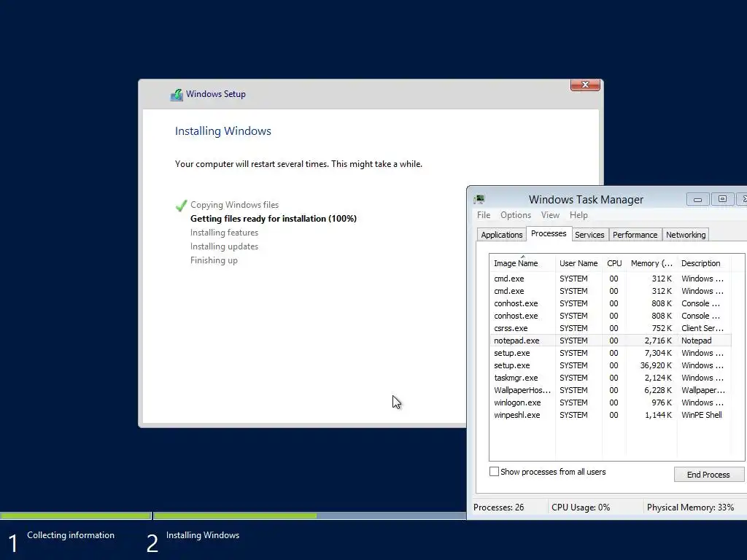Click the Installing Windows progress bar
747x560 pixels.
(309, 516)
